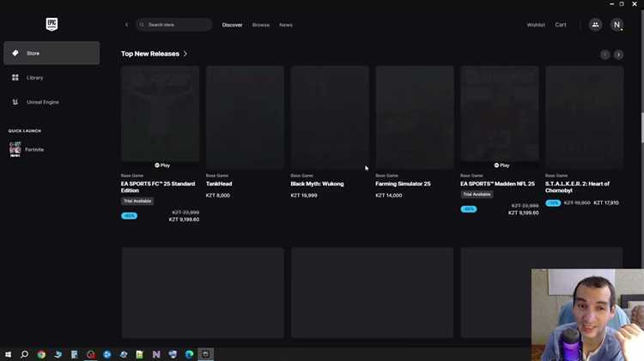Open the middle large banner placeholder
644x361 pixels.
373,292
